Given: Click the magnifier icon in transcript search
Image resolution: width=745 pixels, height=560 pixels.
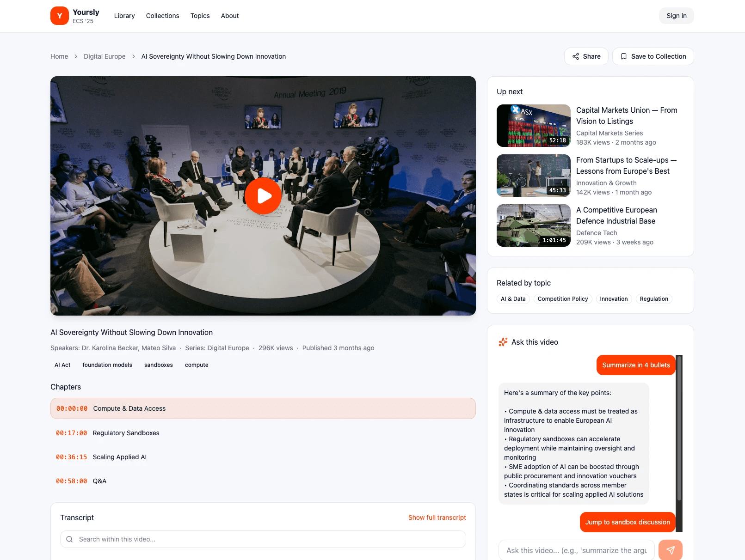Looking at the screenshot, I should coord(69,539).
